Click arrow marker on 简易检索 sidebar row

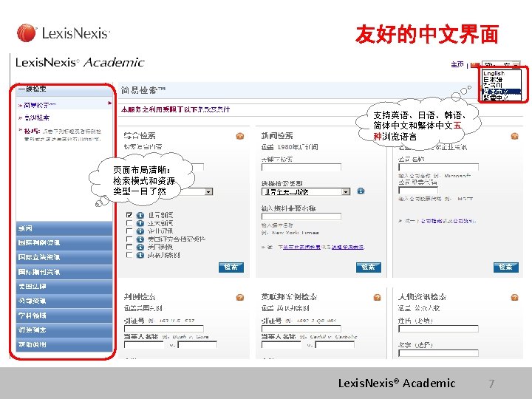click(x=109, y=103)
